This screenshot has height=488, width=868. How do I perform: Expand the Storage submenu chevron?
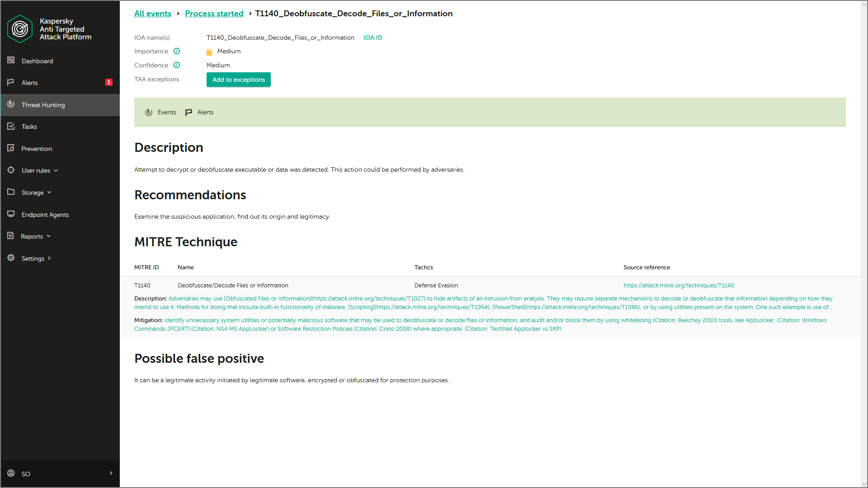point(49,192)
